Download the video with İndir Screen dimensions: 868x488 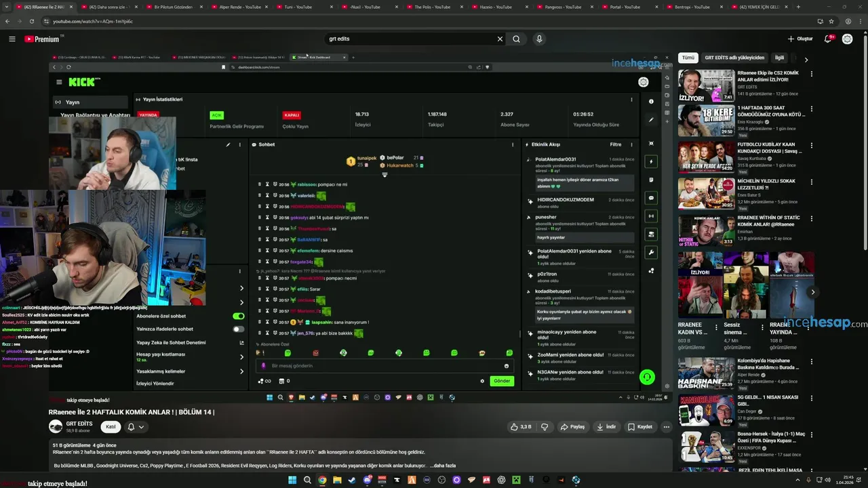(x=606, y=427)
